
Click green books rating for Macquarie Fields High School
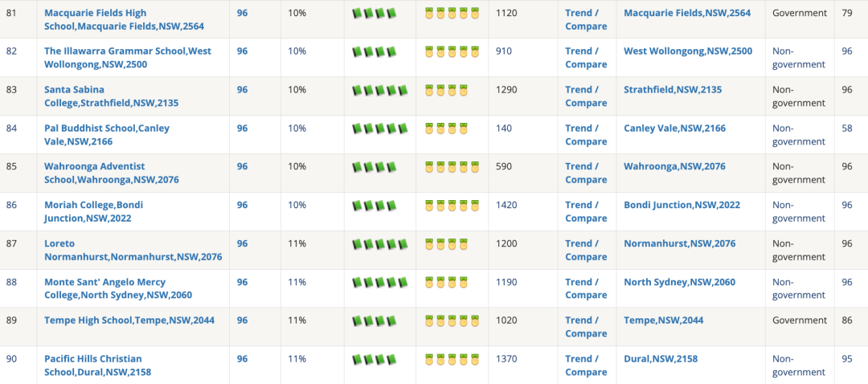pyautogui.click(x=375, y=13)
